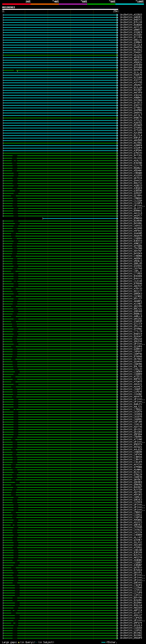Select the AU186963 query name
The image size is (146, 644).
point(8,7)
